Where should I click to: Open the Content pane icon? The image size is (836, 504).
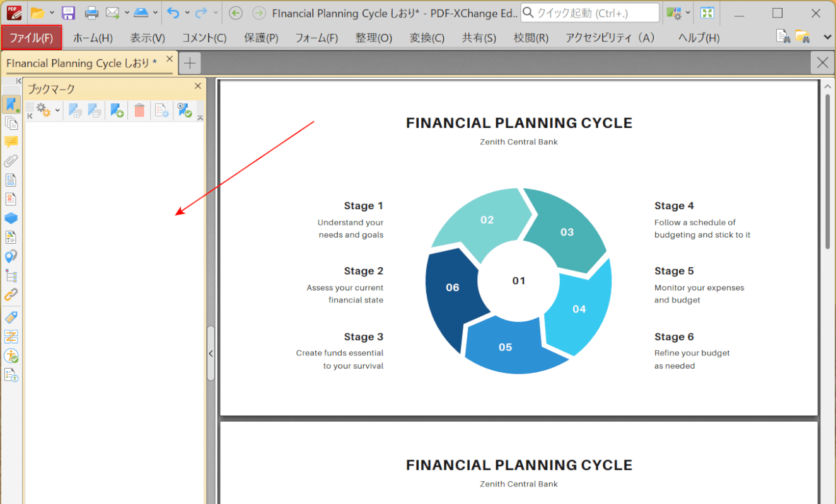pos(11,238)
